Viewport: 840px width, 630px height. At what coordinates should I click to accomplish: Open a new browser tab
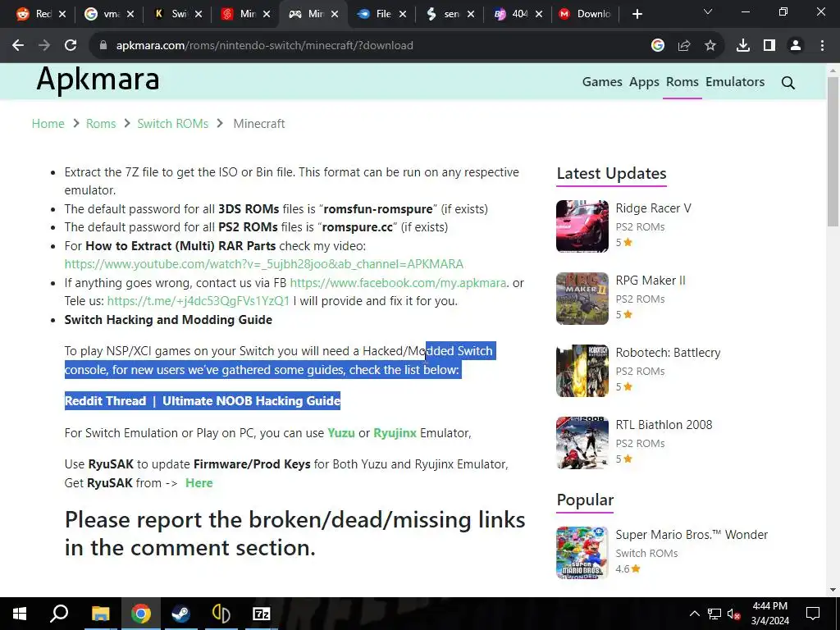[x=637, y=14]
